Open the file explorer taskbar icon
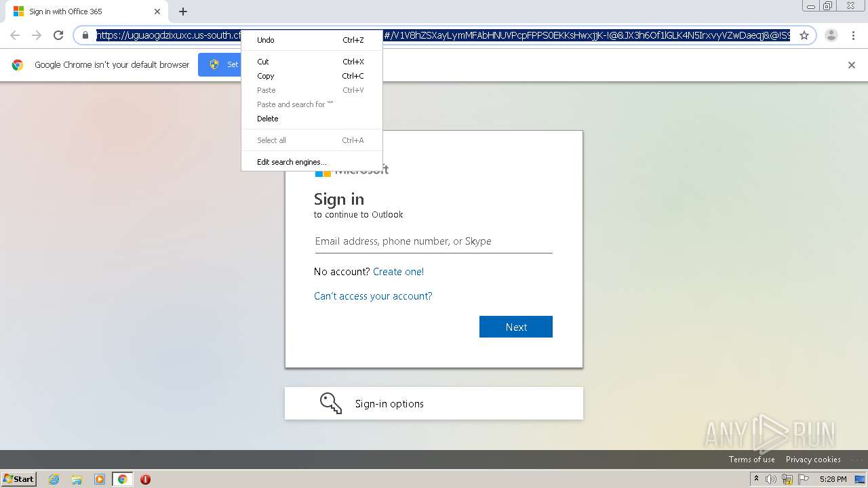The image size is (868, 488). (77, 479)
